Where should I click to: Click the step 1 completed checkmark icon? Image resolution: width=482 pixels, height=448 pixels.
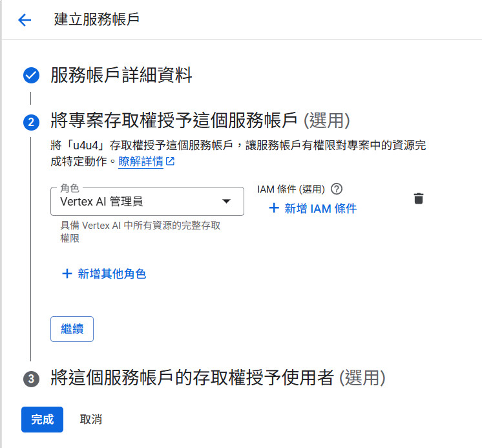coord(31,76)
